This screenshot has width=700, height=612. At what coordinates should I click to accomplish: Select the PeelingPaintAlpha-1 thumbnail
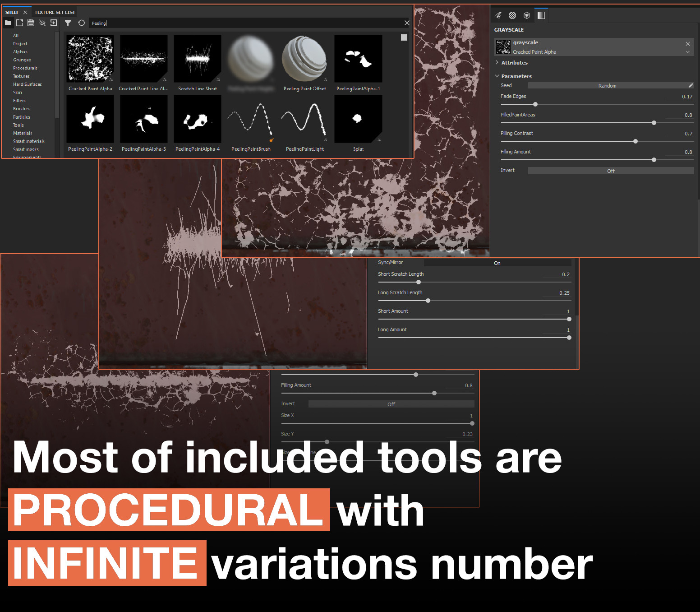[x=358, y=59]
